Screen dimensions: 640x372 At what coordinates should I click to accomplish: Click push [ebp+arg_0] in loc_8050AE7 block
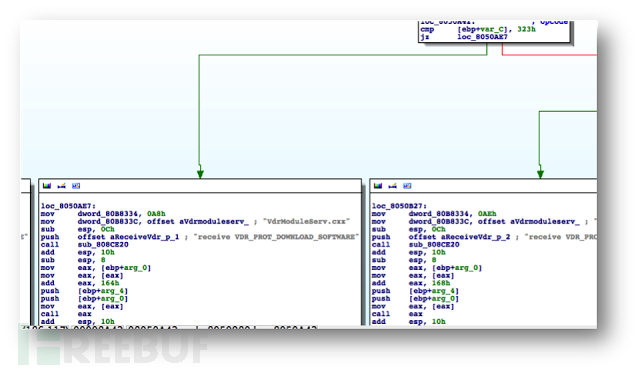click(x=84, y=299)
